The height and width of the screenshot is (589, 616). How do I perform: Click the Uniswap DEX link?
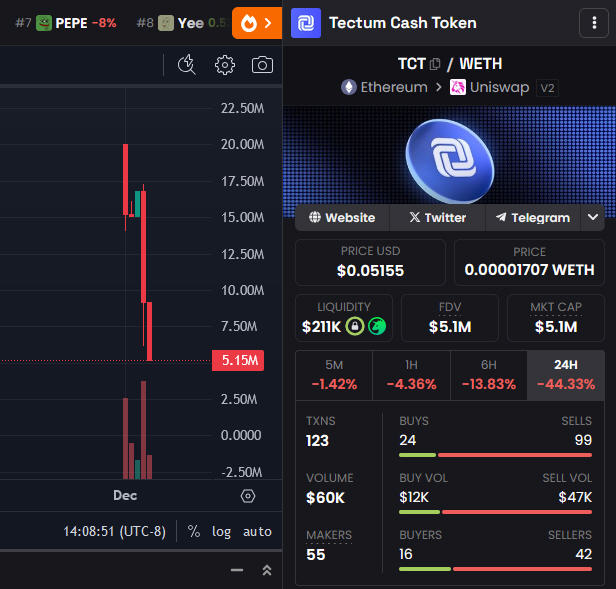[x=490, y=87]
